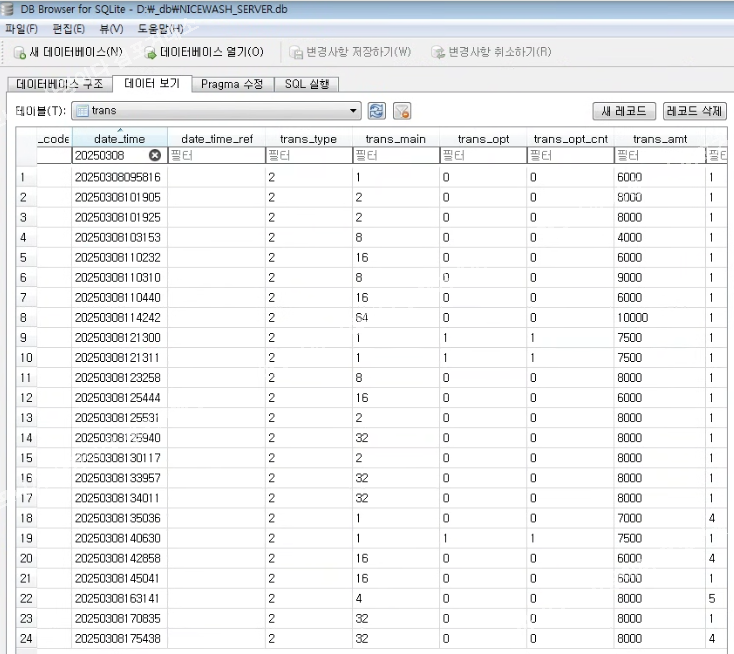This screenshot has width=734, height=654.
Task: Open the Pragma 수정 tab
Action: (231, 85)
